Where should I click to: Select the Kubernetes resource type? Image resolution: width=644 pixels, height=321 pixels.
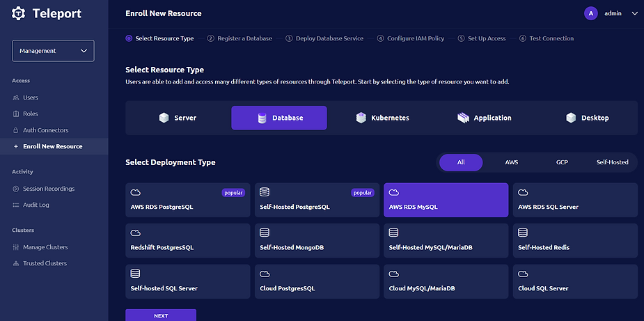coord(382,118)
